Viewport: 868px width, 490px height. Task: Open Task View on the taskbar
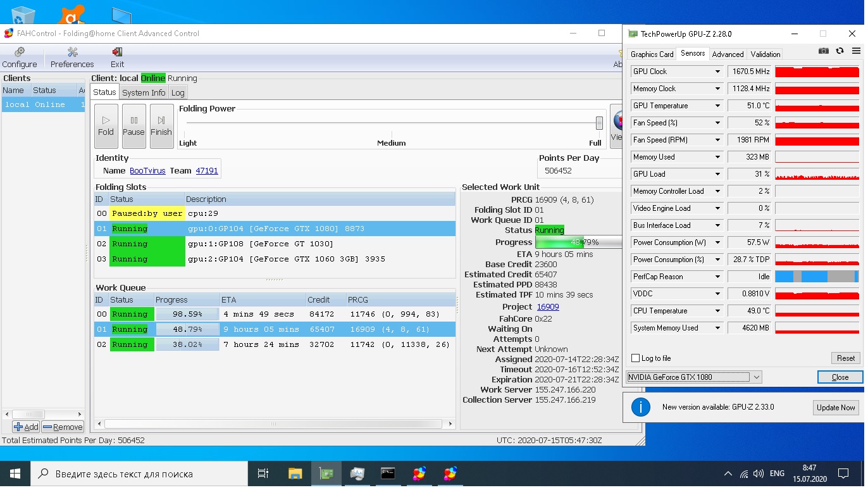pyautogui.click(x=263, y=474)
